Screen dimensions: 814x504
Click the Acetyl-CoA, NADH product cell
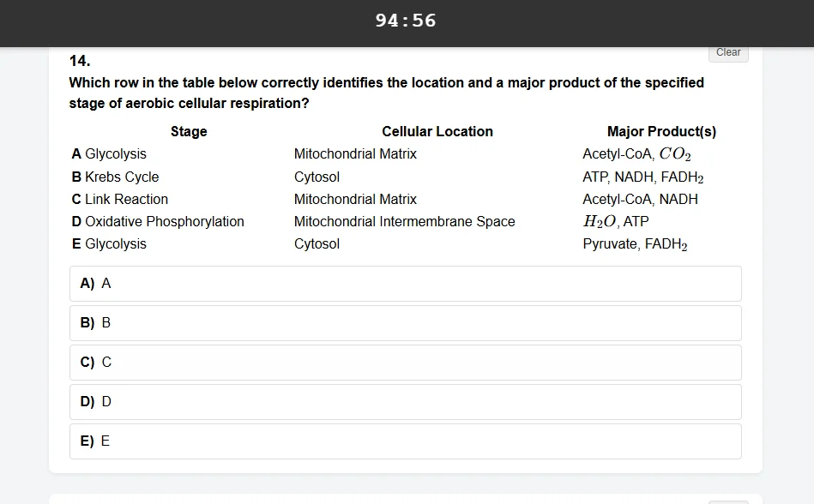[x=640, y=199]
